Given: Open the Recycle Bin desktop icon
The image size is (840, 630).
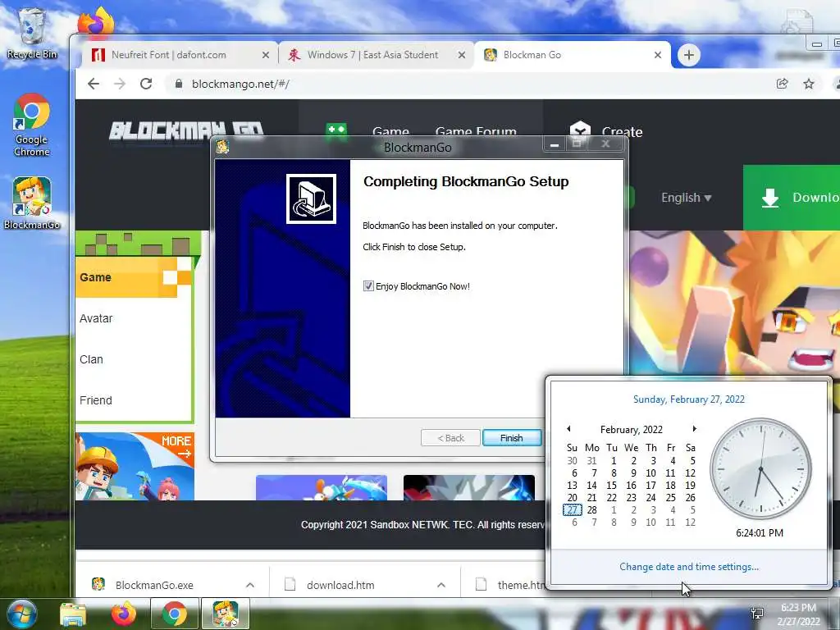Looking at the screenshot, I should coord(32,33).
